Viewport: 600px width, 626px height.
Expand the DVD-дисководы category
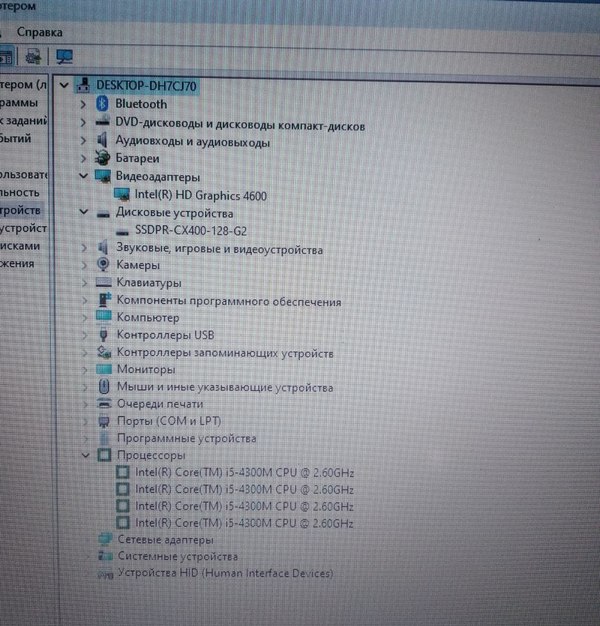(82, 123)
